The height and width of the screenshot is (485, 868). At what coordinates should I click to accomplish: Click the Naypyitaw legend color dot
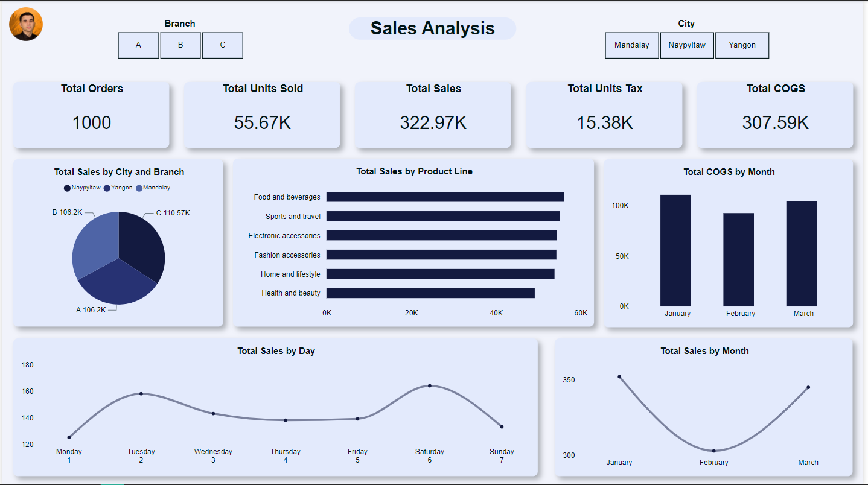(67, 188)
